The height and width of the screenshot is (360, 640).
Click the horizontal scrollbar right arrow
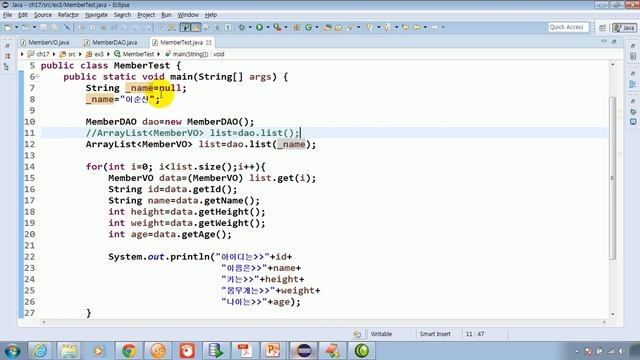point(604,322)
